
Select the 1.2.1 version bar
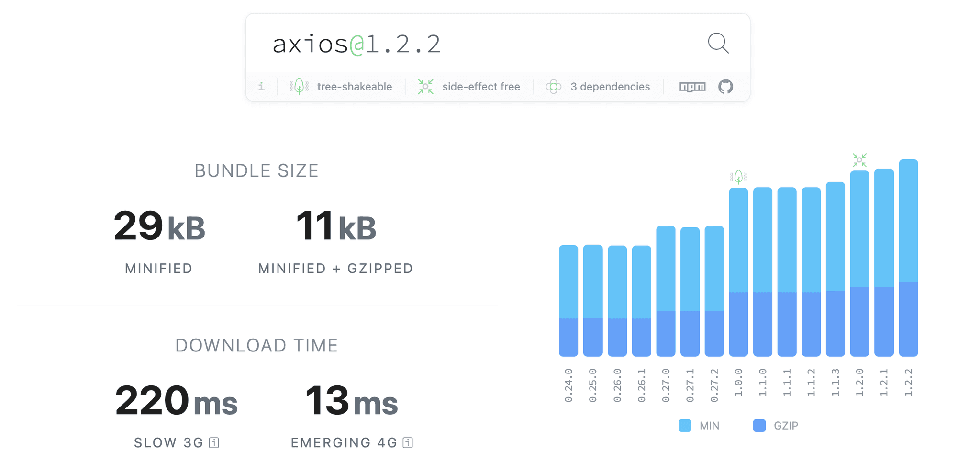tap(884, 262)
